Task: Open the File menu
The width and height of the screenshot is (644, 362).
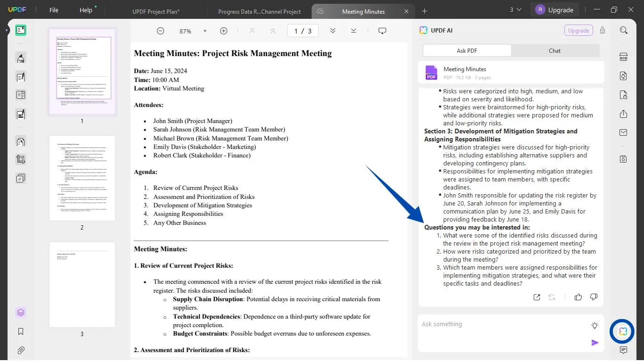Action: [54, 10]
